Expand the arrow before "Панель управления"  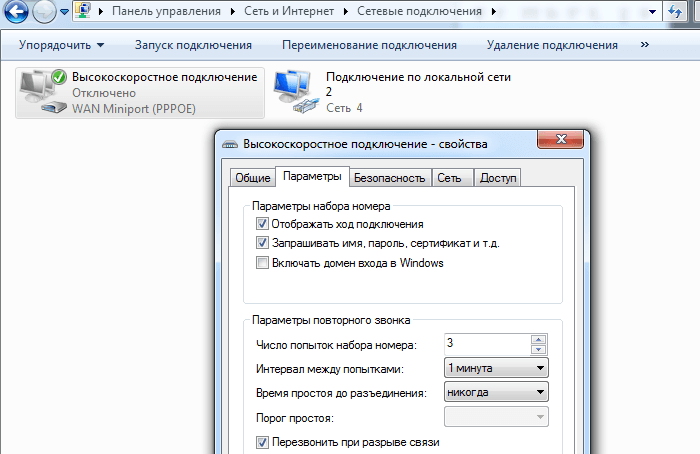click(101, 12)
